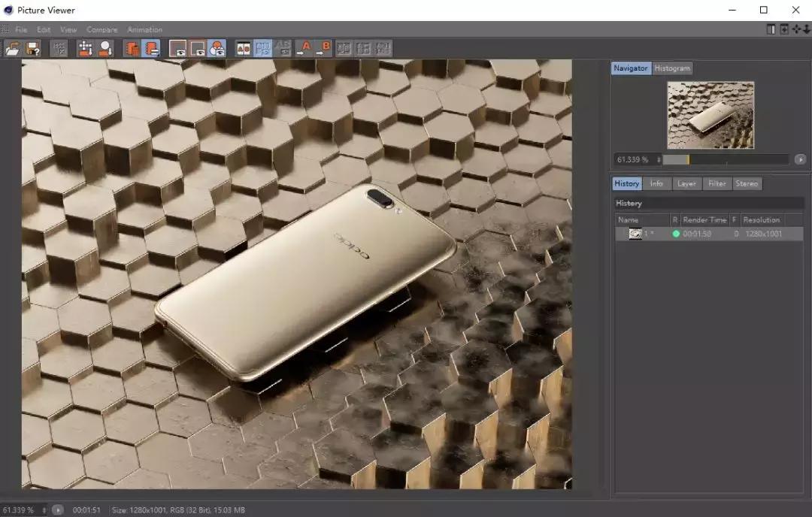This screenshot has height=517, width=812.
Task: Select the navigator preview thumbnail
Action: click(710, 115)
